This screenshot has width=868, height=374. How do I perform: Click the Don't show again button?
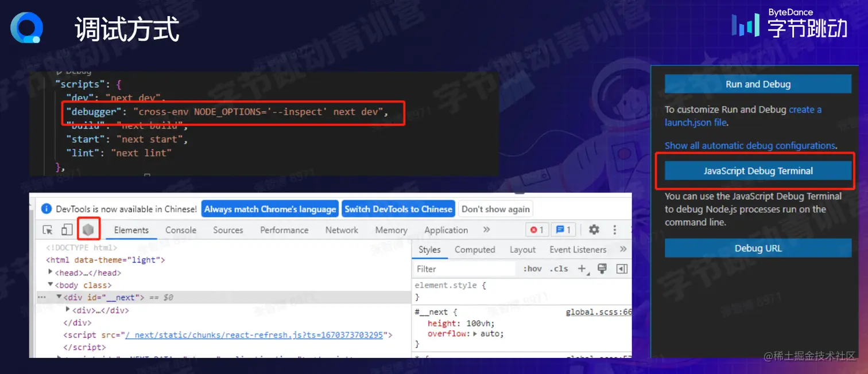tap(495, 209)
